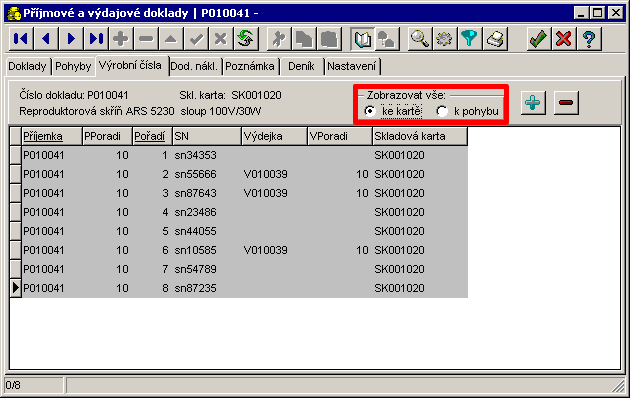
Task: Click the green checkmark confirm icon
Action: (538, 39)
